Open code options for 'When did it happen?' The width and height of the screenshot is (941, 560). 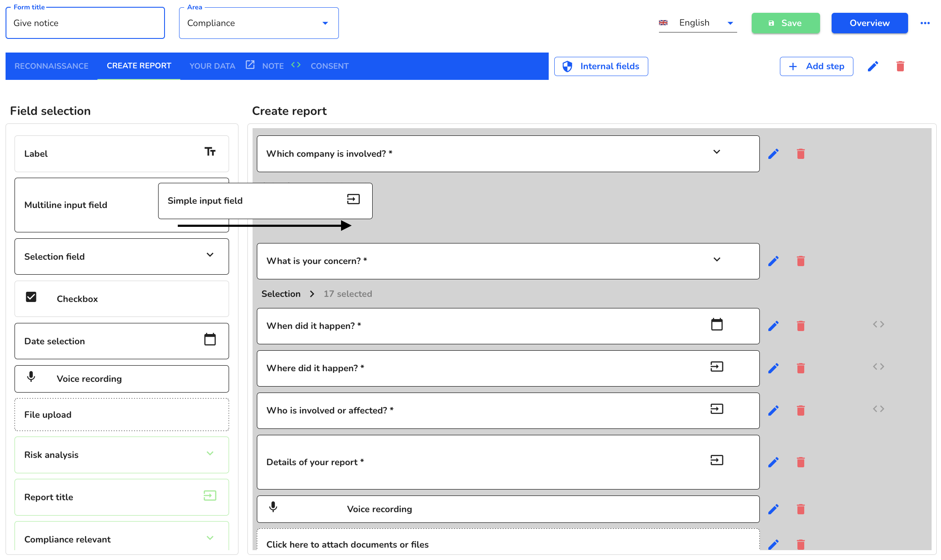pyautogui.click(x=878, y=324)
